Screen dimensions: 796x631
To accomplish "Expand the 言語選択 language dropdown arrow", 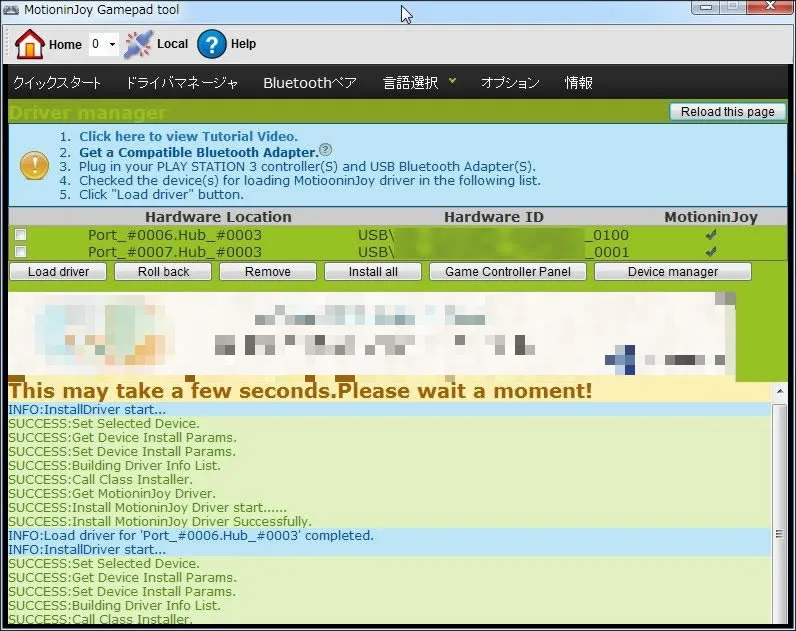I will (x=452, y=81).
